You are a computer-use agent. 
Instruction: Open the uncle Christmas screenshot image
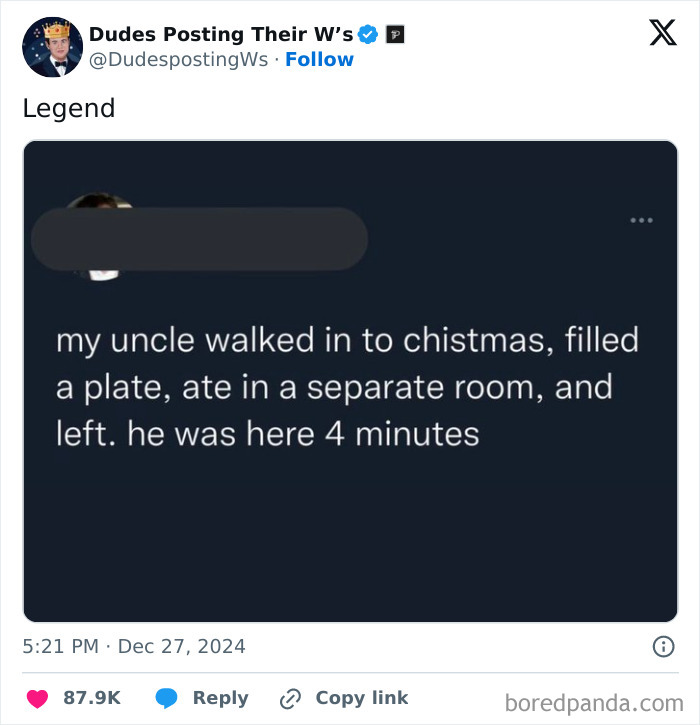(350, 400)
